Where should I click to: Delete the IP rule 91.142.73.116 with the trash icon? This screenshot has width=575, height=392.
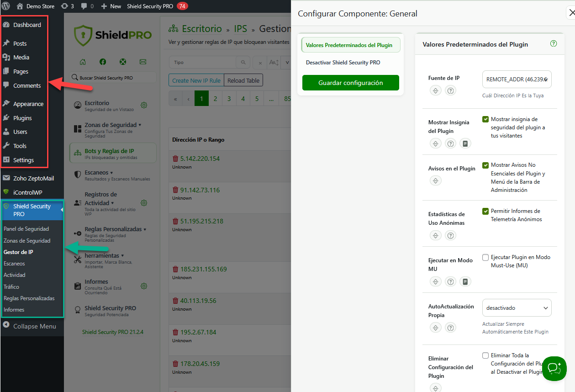click(x=175, y=190)
